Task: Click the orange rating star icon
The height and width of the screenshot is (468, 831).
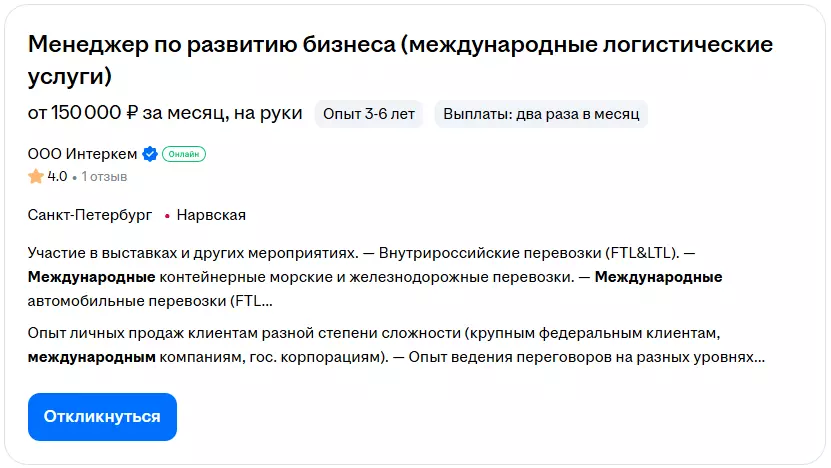Action: [36, 177]
